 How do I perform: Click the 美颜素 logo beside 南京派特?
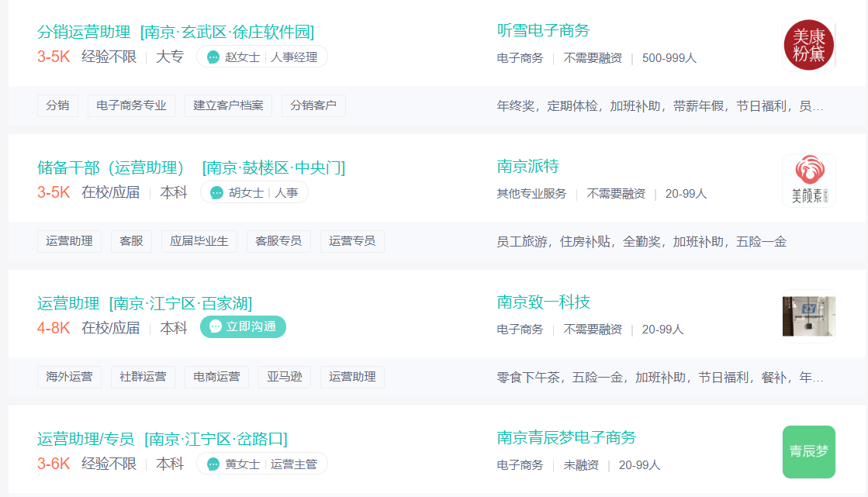point(808,180)
